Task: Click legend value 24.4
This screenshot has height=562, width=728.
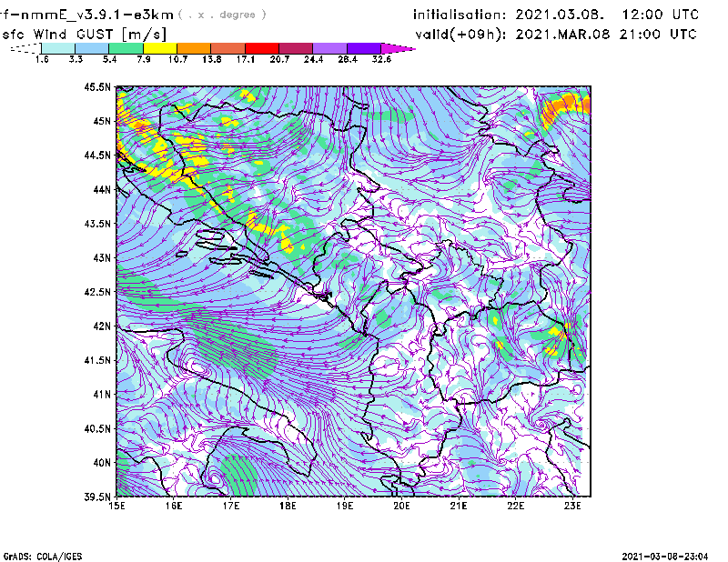Action: click(313, 59)
